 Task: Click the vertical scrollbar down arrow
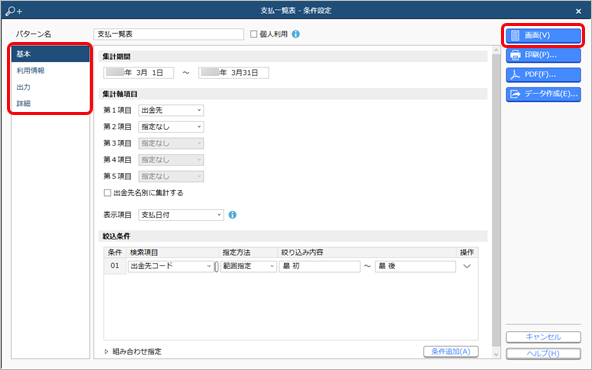[496, 354]
